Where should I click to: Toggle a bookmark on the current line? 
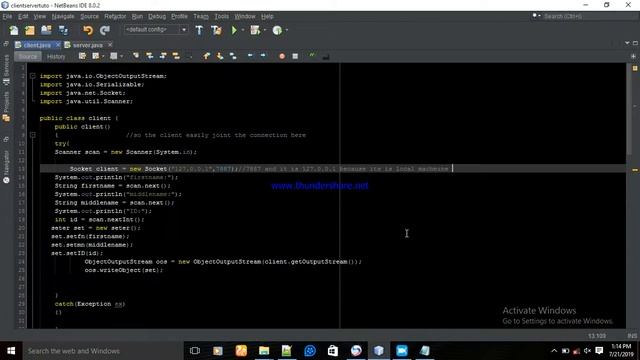coord(233,56)
